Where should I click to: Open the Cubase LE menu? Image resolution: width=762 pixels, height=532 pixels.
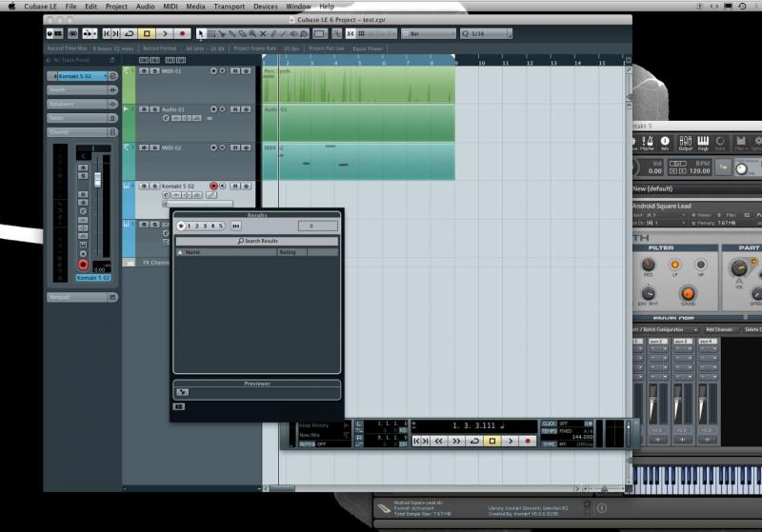pos(40,7)
